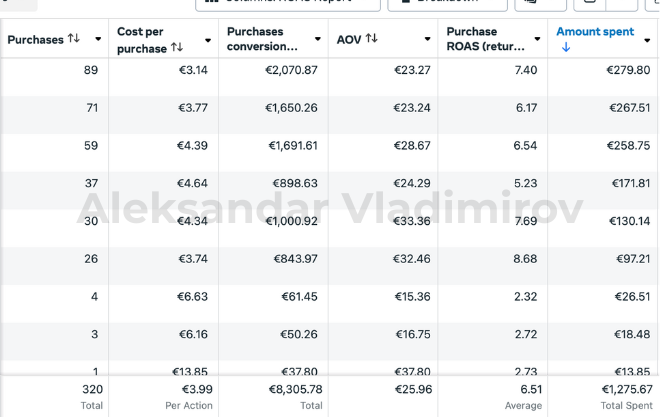Click the Amount spent descending arrow
Image resolution: width=660 pixels, height=417 pixels.
[566, 47]
